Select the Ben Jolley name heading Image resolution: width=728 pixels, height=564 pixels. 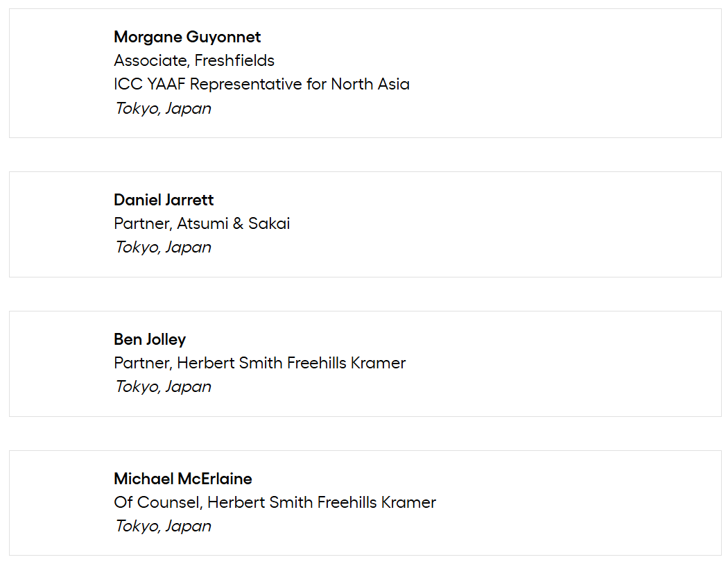(150, 339)
